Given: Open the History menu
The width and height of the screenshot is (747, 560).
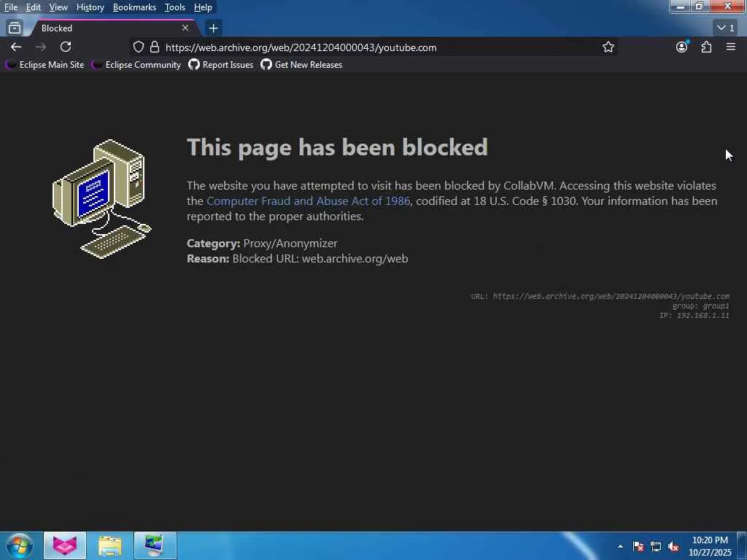Looking at the screenshot, I should (x=90, y=7).
